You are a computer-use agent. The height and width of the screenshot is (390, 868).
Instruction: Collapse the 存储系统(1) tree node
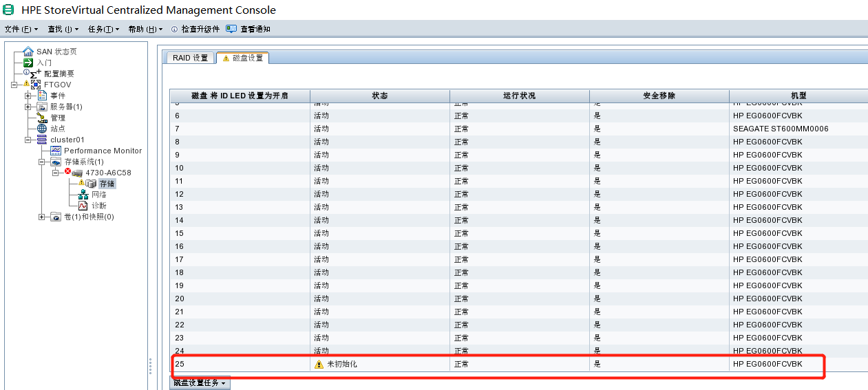42,162
